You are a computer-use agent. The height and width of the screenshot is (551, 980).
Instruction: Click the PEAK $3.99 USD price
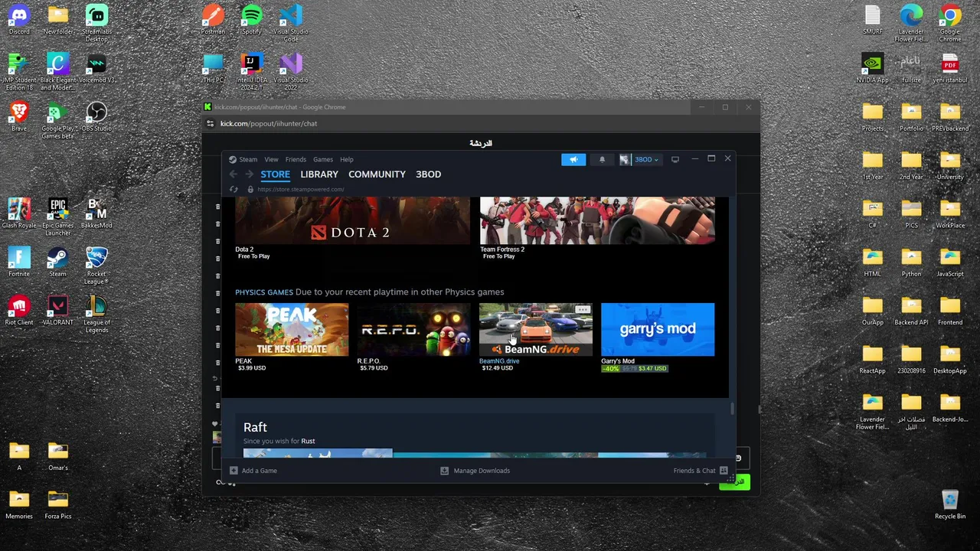[252, 368]
